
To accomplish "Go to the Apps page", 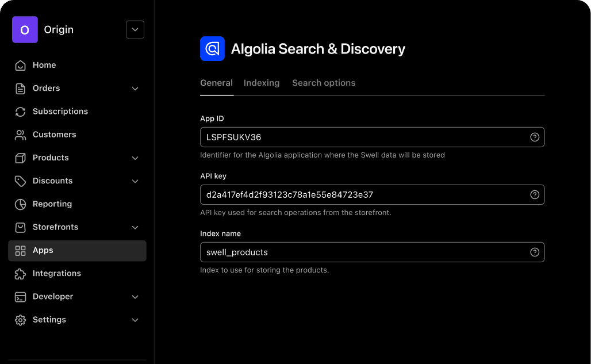I will pos(43,250).
